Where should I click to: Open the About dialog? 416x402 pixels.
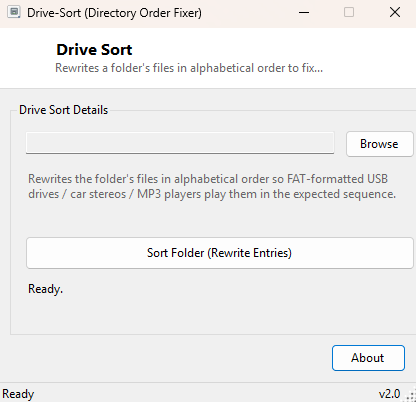point(368,358)
